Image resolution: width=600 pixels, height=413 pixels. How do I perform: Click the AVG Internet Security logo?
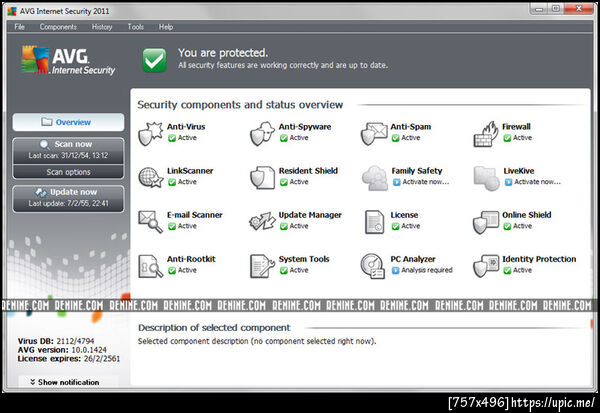pyautogui.click(x=68, y=60)
